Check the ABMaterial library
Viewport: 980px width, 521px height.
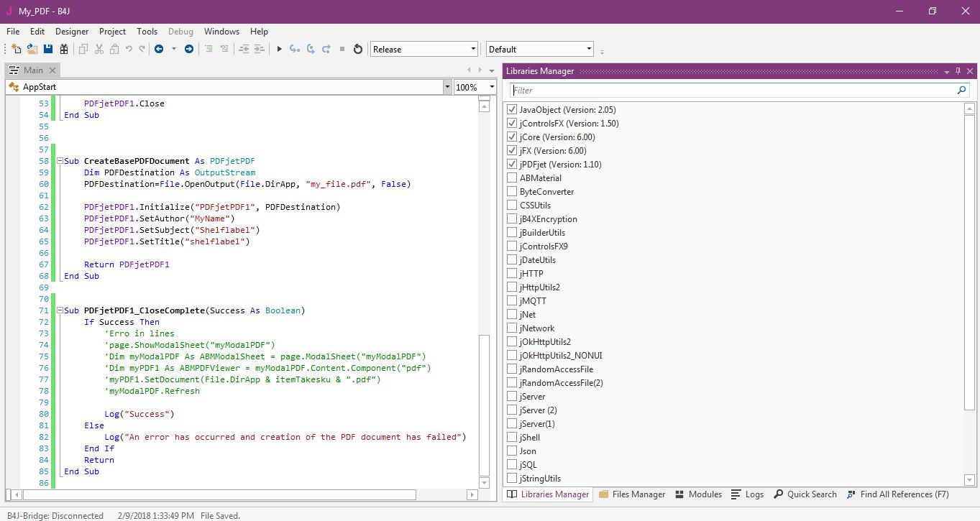[512, 178]
